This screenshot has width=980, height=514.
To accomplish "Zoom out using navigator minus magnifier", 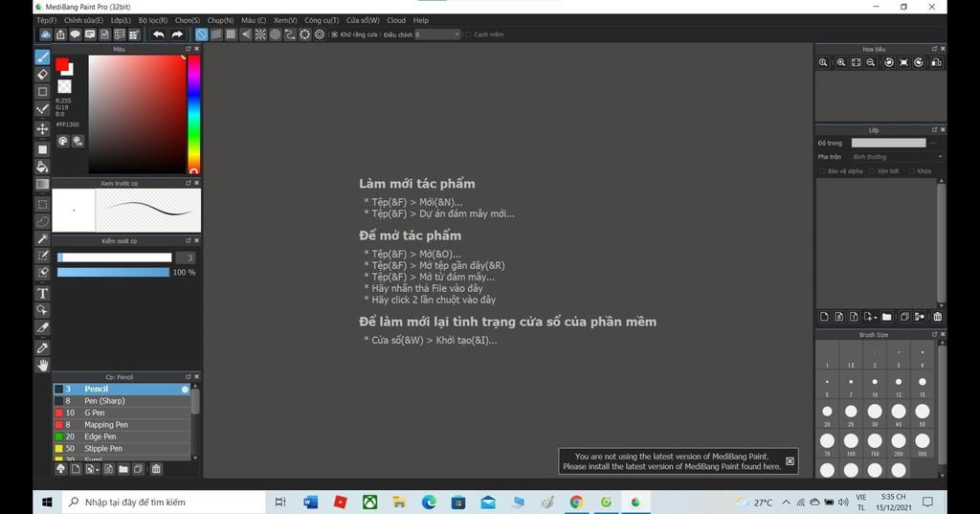I will click(871, 62).
